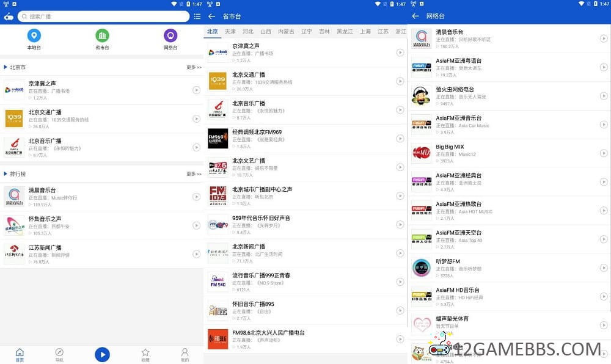Open the 导航 compass icon

(x=59, y=353)
